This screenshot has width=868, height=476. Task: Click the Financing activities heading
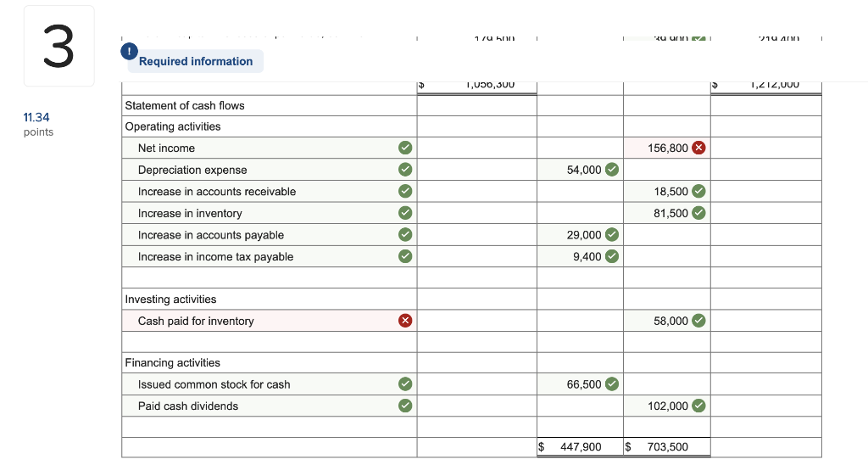pyautogui.click(x=172, y=362)
